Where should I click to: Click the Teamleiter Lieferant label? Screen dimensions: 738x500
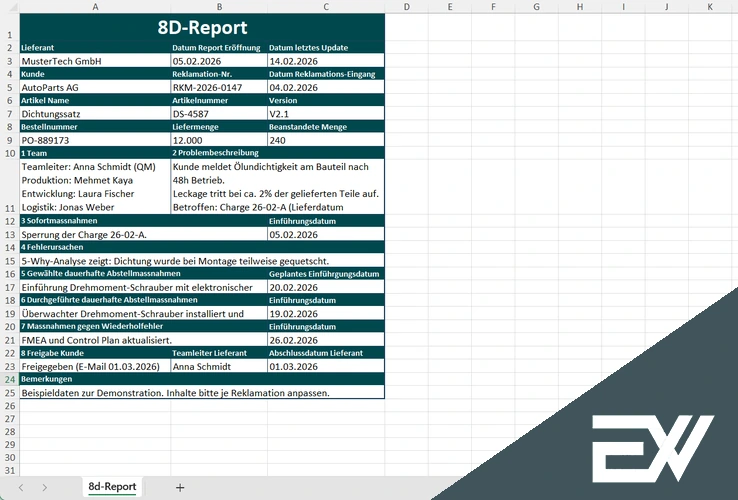click(209, 353)
